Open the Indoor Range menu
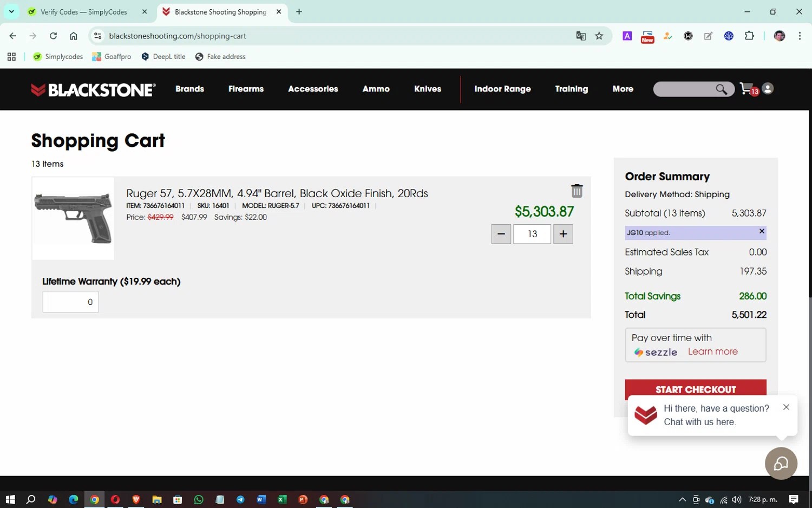The height and width of the screenshot is (508, 812). 502,89
